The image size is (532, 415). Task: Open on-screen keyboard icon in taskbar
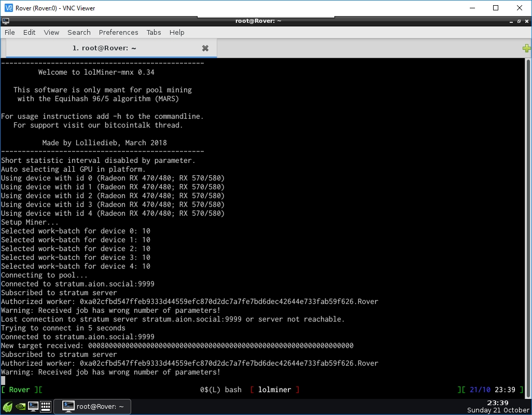click(46, 407)
